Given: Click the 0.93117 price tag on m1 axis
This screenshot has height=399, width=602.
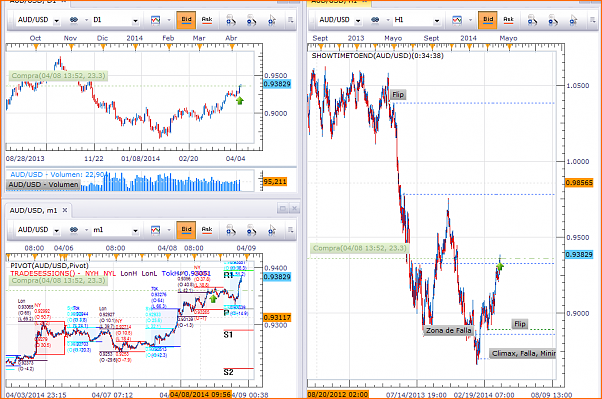Looking at the screenshot, I should (277, 318).
